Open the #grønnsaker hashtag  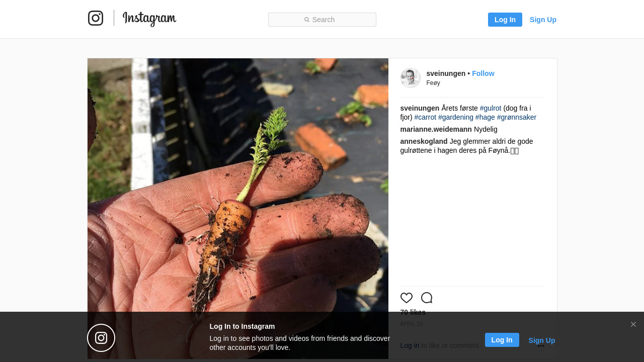tap(517, 117)
